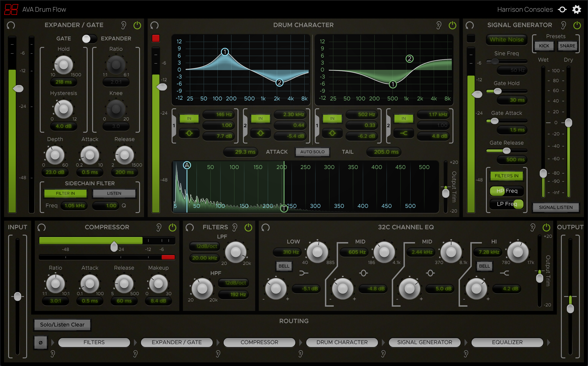588x366 pixels.
Task: Click the Gate Release slider handle
Action: tap(506, 151)
